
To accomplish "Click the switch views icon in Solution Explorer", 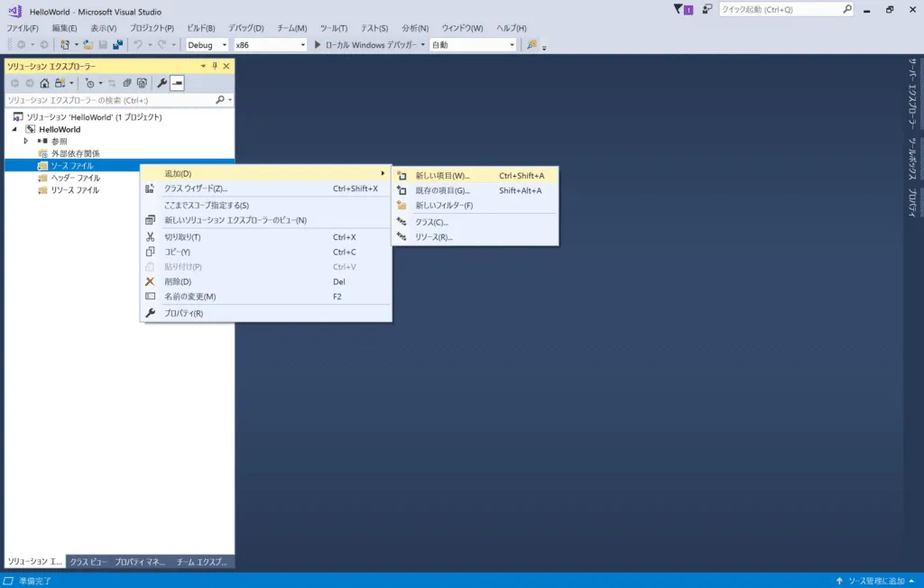I will click(60, 83).
